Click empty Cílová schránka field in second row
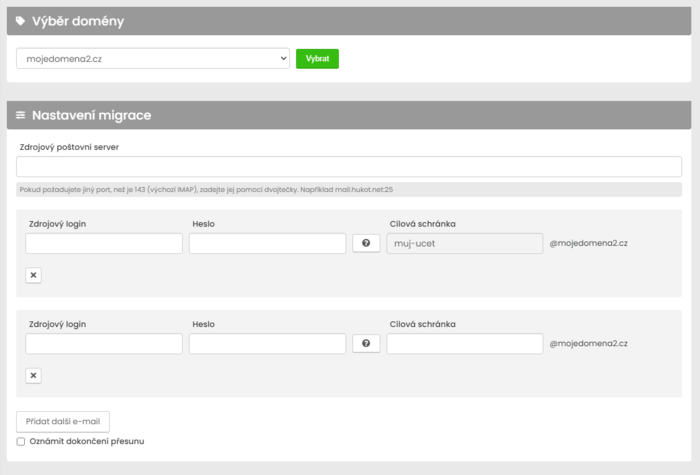The width and height of the screenshot is (700, 475). (x=464, y=344)
